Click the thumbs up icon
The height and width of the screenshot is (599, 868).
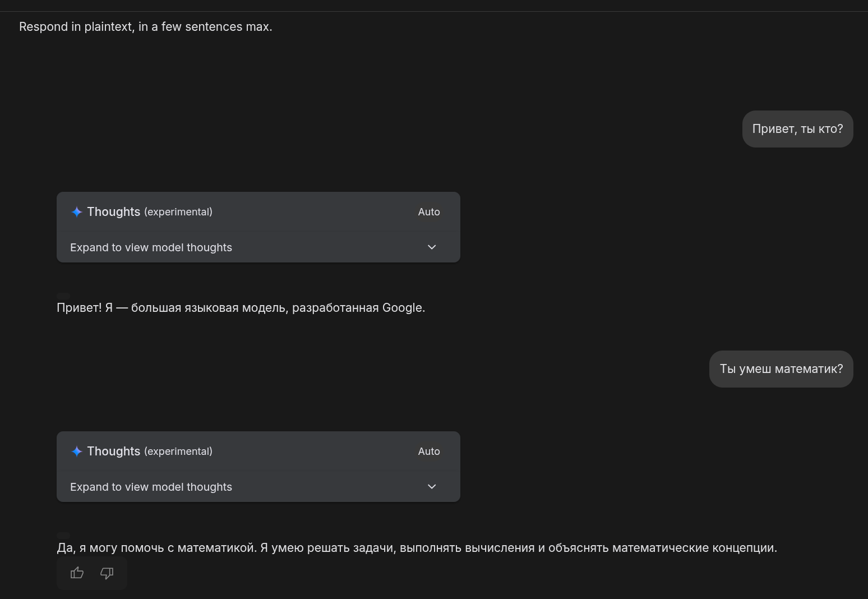click(x=77, y=573)
